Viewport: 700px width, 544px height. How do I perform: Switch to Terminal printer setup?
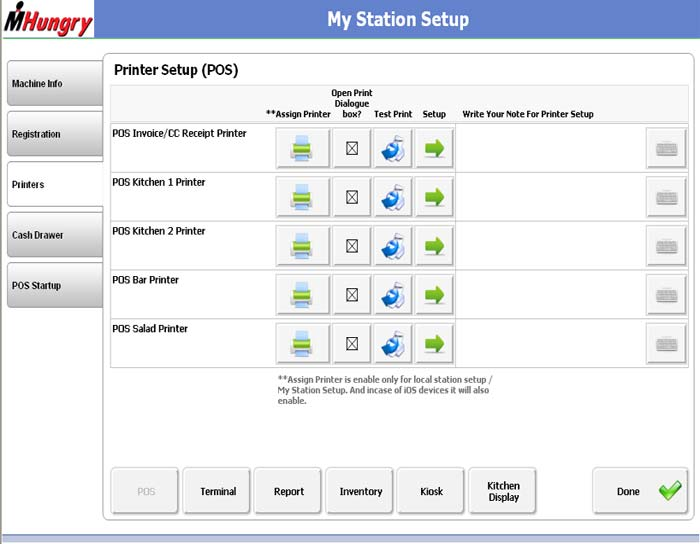(x=217, y=491)
